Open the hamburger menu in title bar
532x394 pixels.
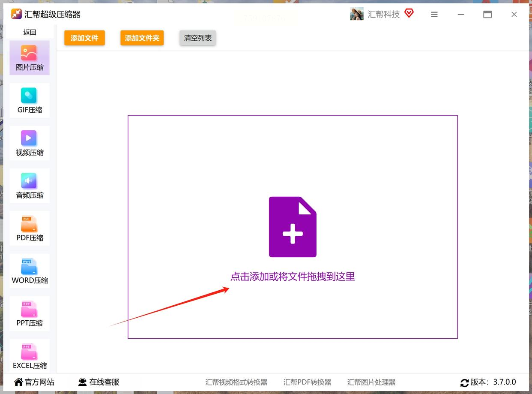434,15
